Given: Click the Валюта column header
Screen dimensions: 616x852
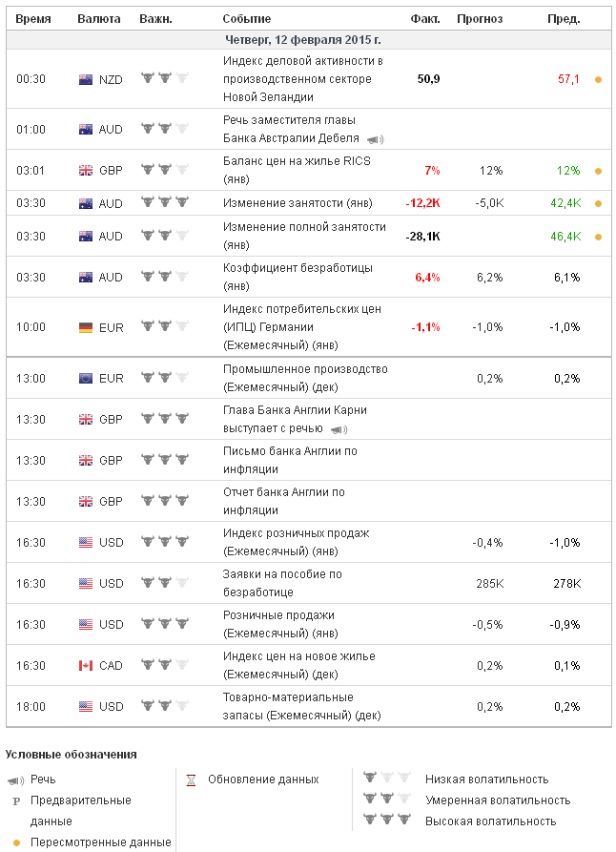Looking at the screenshot, I should click(98, 19).
